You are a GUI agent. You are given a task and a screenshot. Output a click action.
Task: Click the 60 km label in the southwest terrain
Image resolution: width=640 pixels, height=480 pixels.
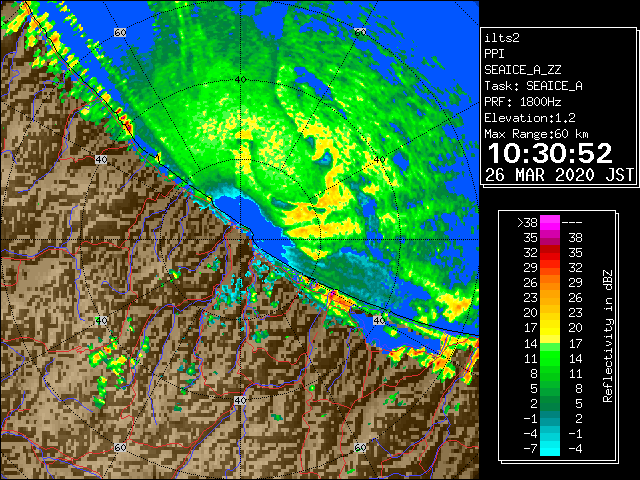coord(120,447)
